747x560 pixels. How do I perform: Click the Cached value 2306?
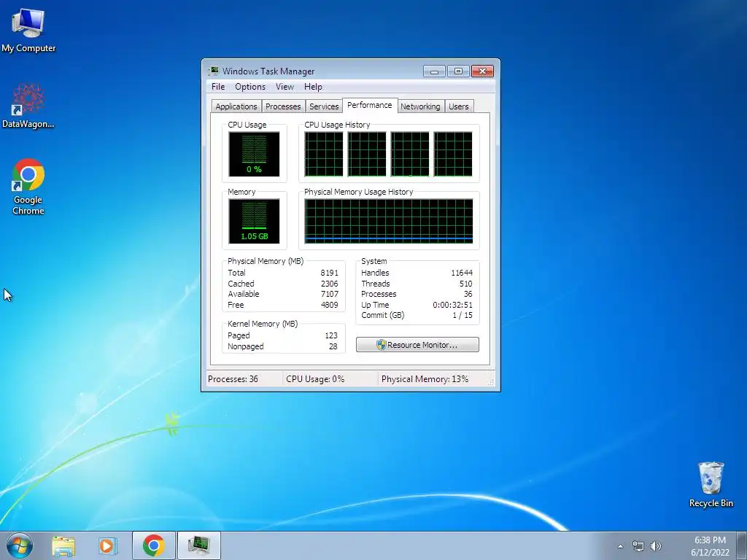pyautogui.click(x=329, y=284)
